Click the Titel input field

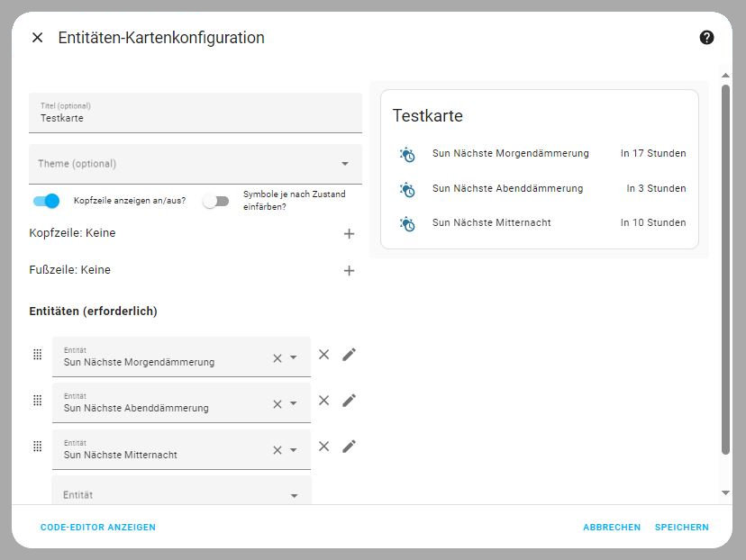click(x=195, y=118)
